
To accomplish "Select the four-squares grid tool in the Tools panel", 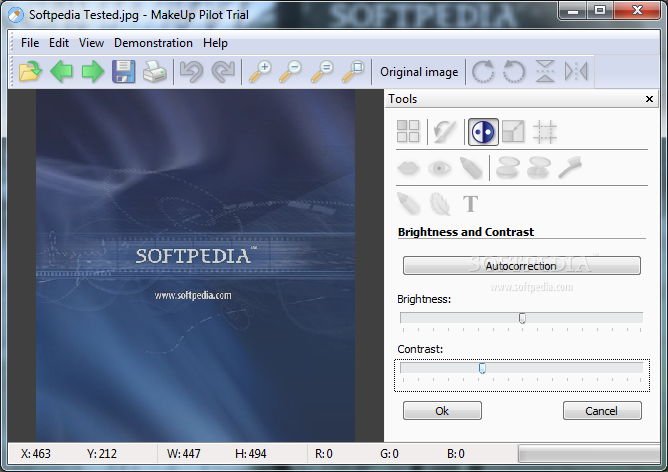I will [x=408, y=131].
